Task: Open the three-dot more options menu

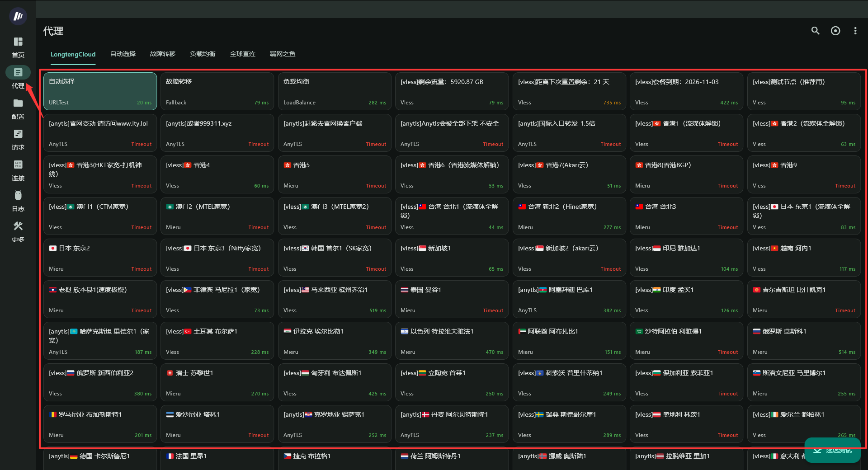Action: (855, 31)
